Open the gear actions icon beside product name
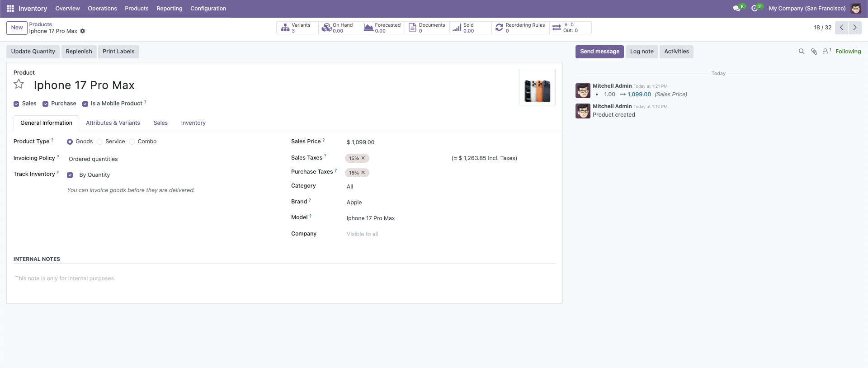The height and width of the screenshot is (368, 868). pyautogui.click(x=82, y=31)
